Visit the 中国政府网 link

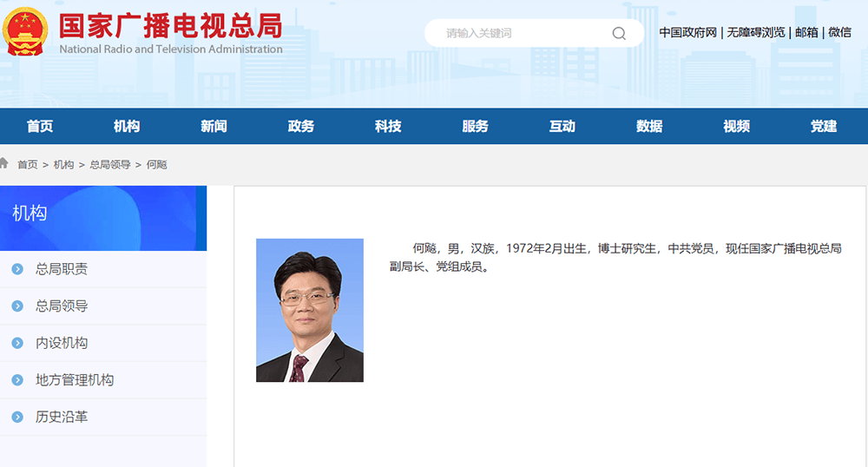coord(688,33)
